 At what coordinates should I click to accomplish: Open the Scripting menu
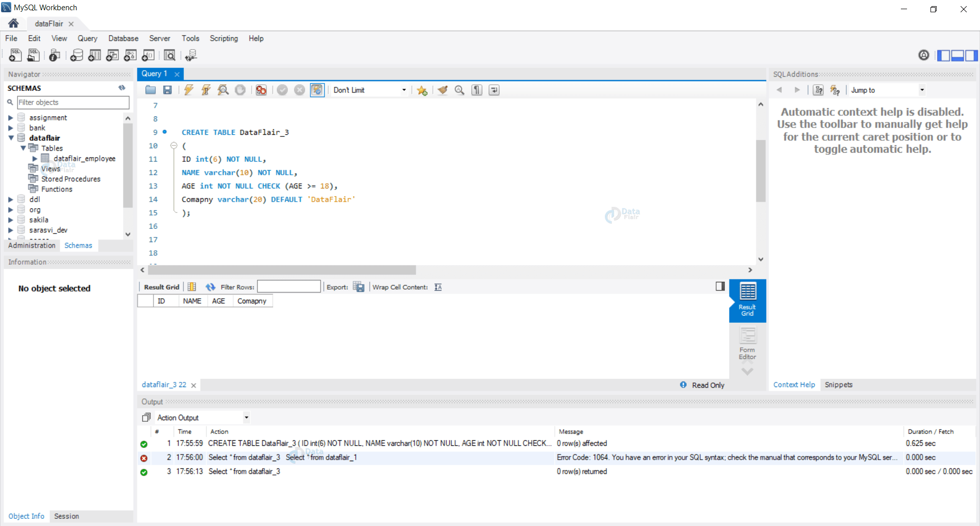pyautogui.click(x=224, y=38)
